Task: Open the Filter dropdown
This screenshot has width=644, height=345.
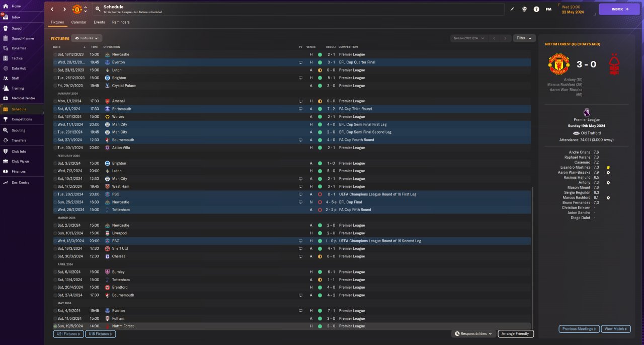Action: point(524,38)
